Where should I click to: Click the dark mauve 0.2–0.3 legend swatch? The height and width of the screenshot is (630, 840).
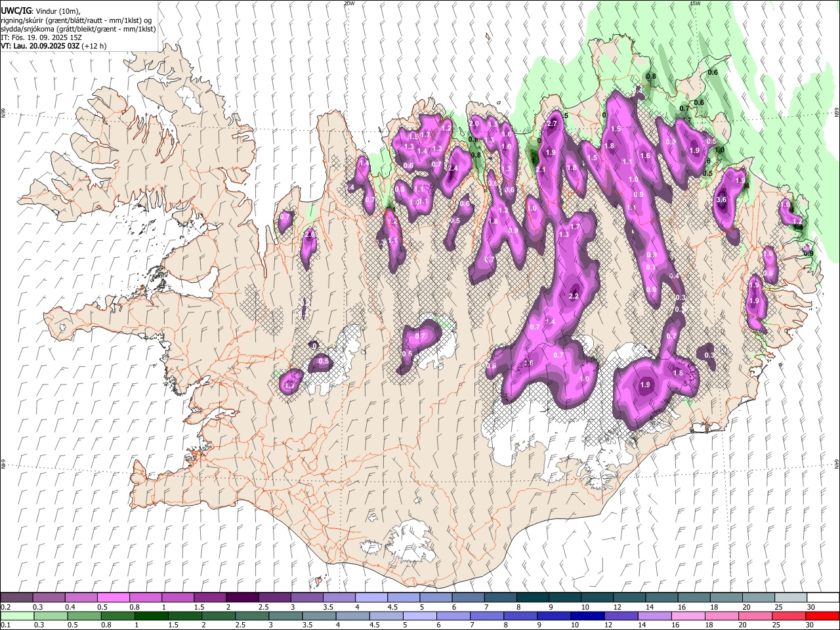[17, 598]
